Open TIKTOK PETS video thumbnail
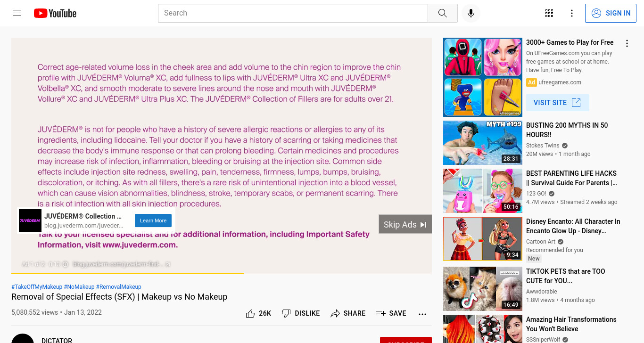Viewport: 644px width, 343px height. 483,289
